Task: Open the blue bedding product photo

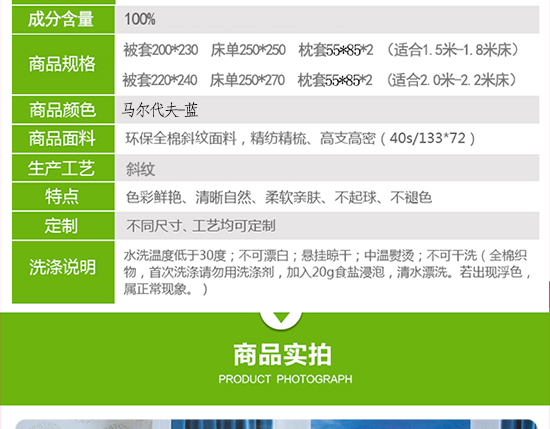Action: click(276, 424)
